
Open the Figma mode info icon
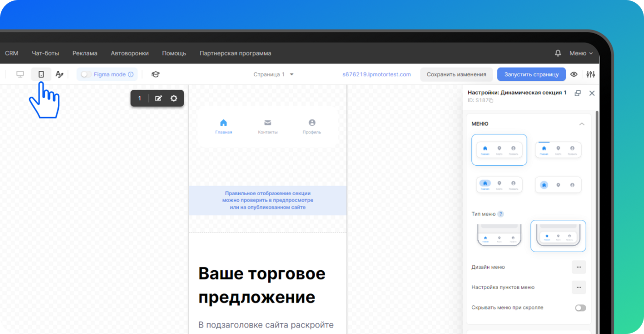130,74
